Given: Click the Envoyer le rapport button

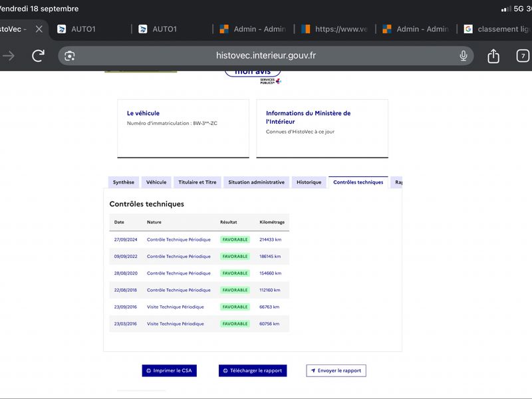Looking at the screenshot, I should coord(336,370).
